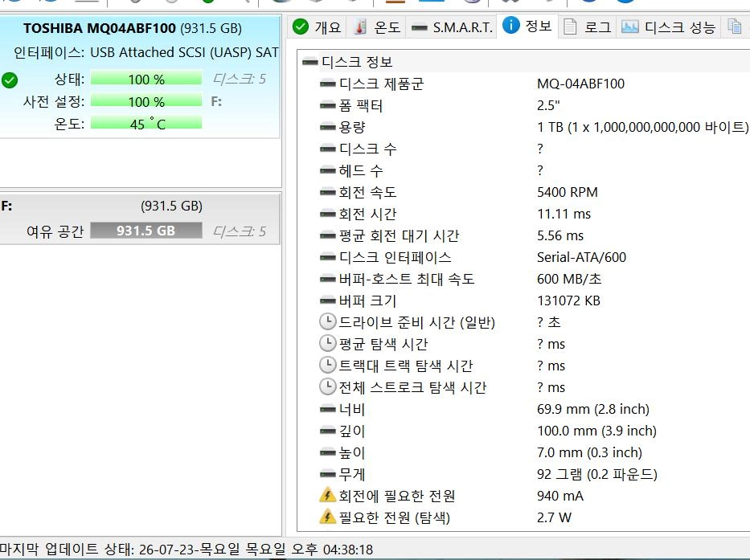750x560 pixels.
Task: Click the drive icon beside 너비
Action: 328,410
